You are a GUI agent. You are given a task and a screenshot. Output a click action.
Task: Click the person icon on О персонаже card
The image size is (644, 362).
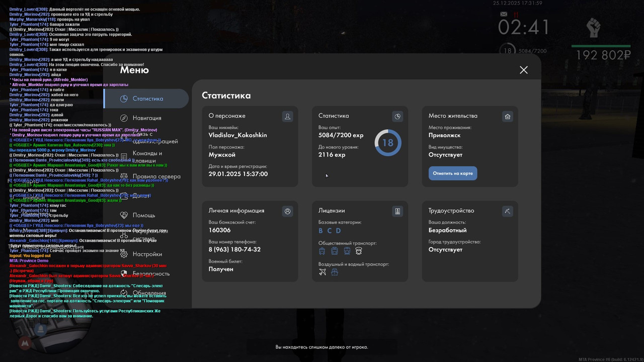click(288, 117)
